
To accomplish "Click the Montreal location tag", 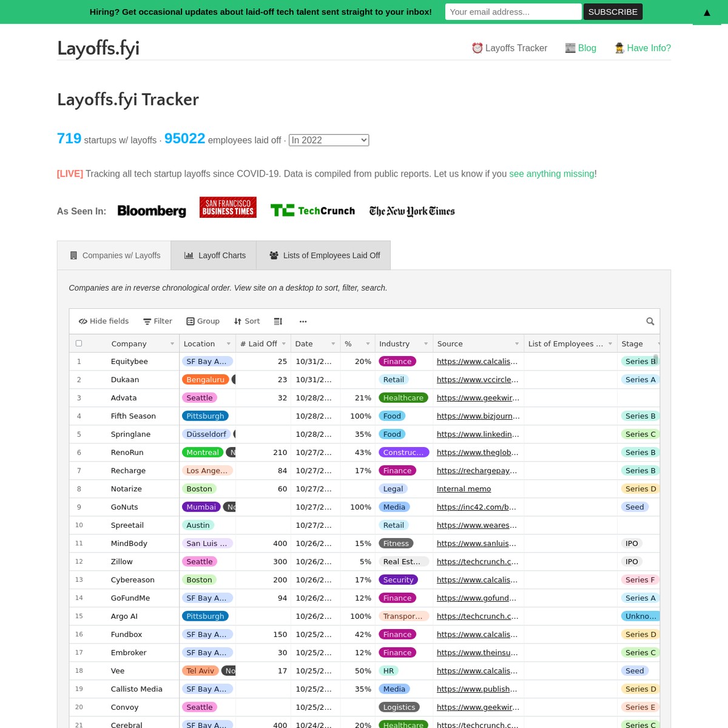I will [x=203, y=453].
